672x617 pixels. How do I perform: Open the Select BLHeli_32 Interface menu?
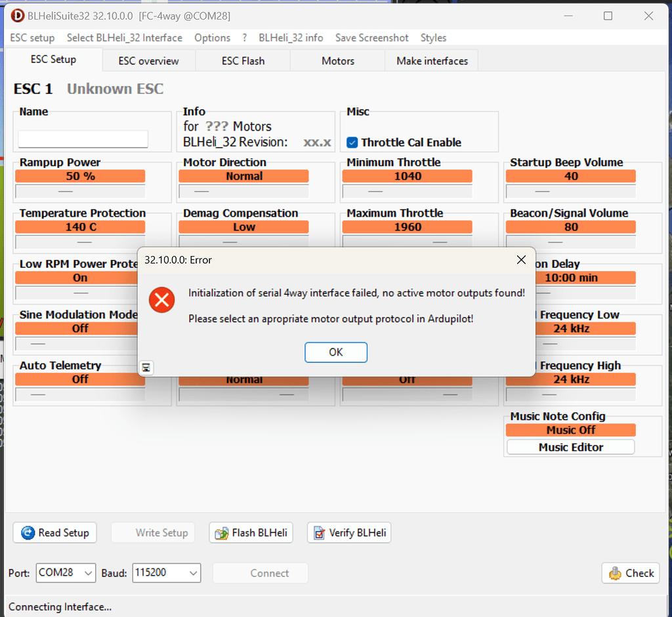pos(125,38)
